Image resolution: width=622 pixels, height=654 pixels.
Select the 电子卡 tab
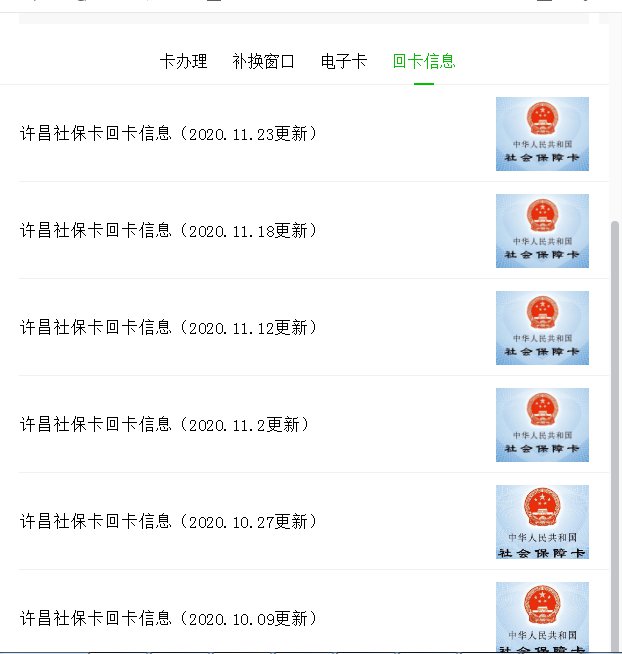[344, 61]
